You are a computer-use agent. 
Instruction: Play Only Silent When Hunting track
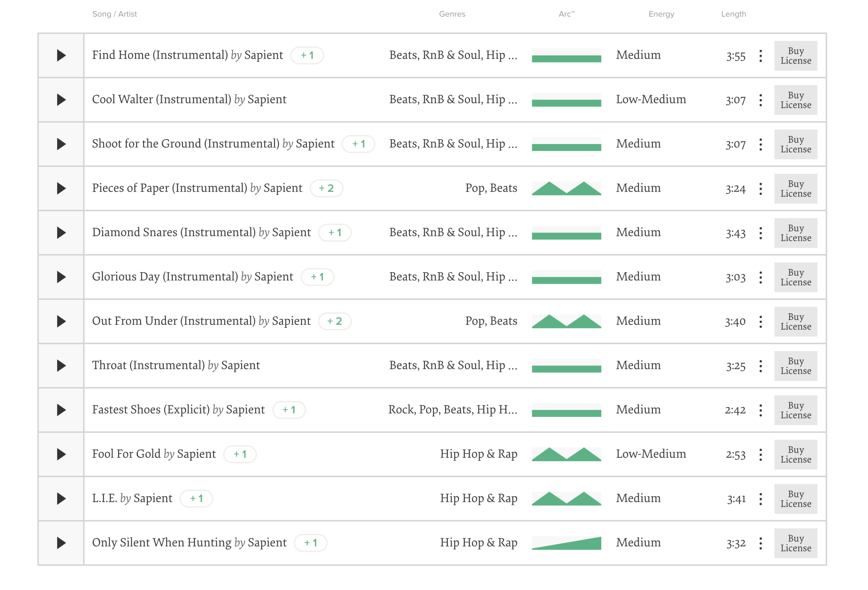pyautogui.click(x=61, y=543)
